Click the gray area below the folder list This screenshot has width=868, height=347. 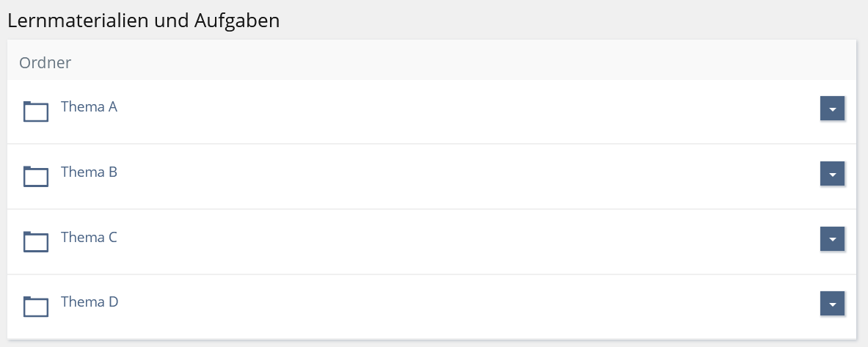pos(440,343)
